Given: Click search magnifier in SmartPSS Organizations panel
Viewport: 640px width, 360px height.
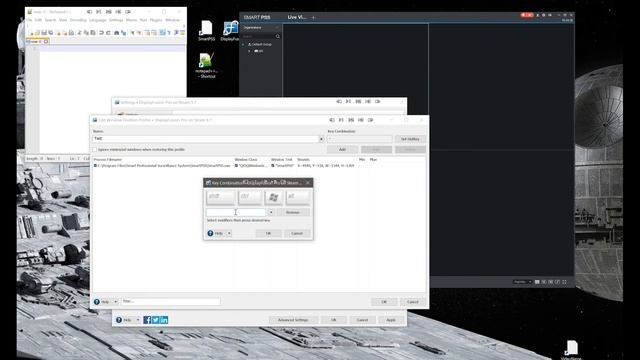Looking at the screenshot, I should (x=278, y=36).
